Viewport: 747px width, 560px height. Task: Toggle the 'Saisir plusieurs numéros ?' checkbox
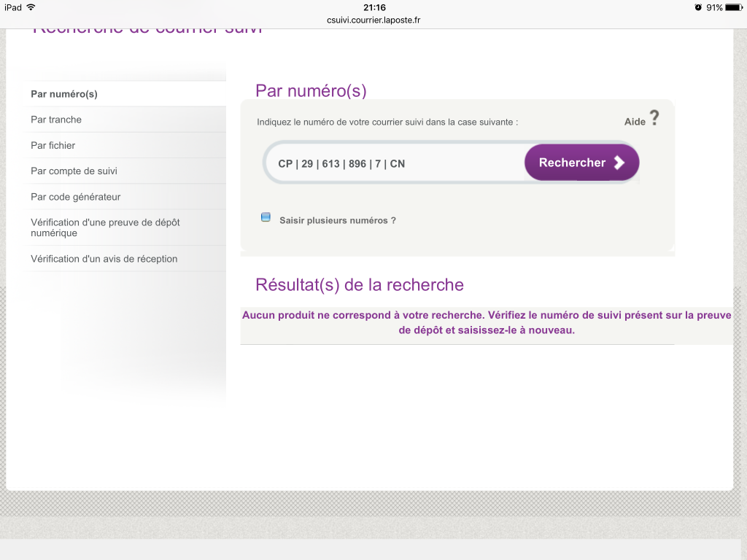pos(266,217)
